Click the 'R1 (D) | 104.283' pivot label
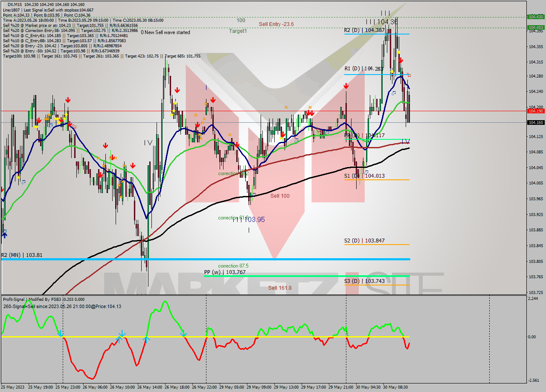 [364, 68]
